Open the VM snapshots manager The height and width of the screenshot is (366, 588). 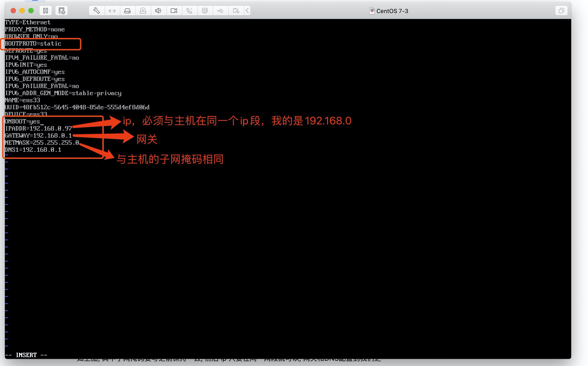tap(61, 11)
